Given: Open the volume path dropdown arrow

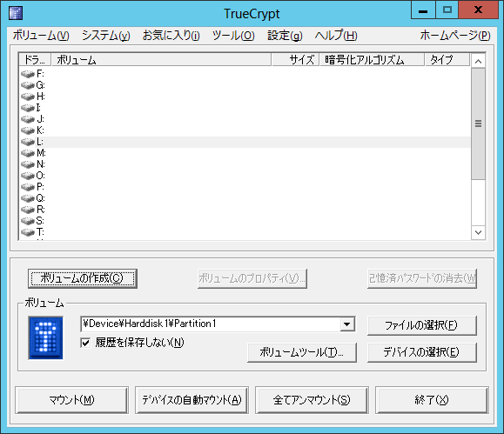Looking at the screenshot, I should coord(347,324).
